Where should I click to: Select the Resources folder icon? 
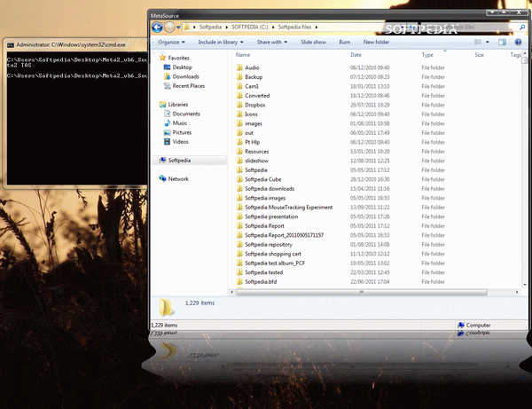[239, 152]
